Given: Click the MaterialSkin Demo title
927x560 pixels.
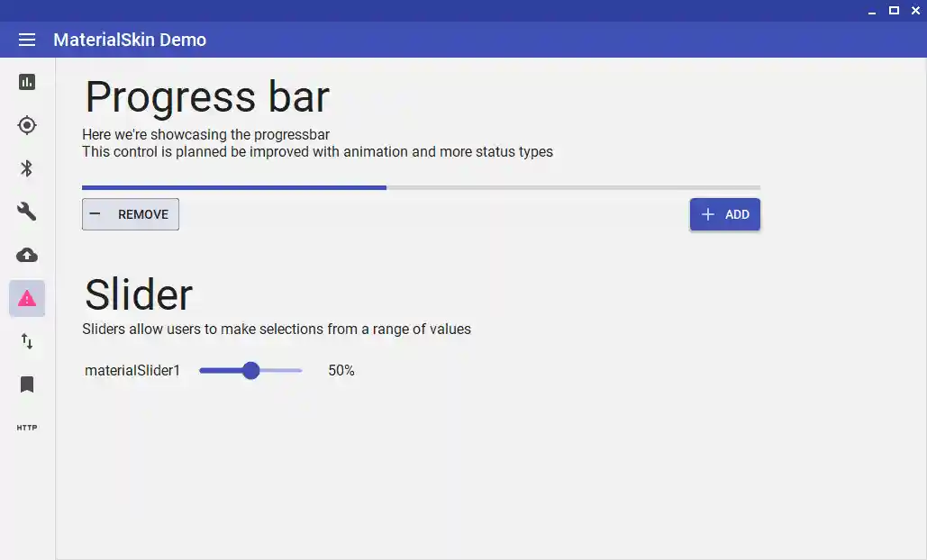Looking at the screenshot, I should click(x=130, y=40).
